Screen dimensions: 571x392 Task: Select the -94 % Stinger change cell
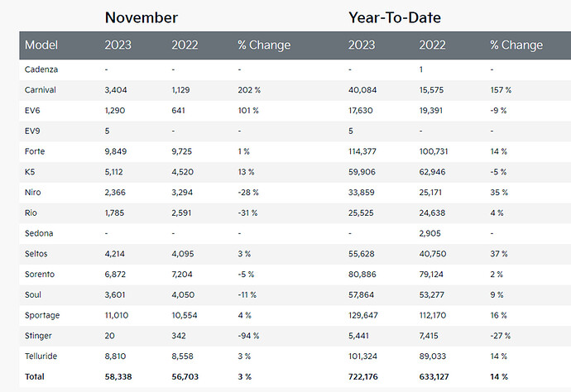click(248, 335)
